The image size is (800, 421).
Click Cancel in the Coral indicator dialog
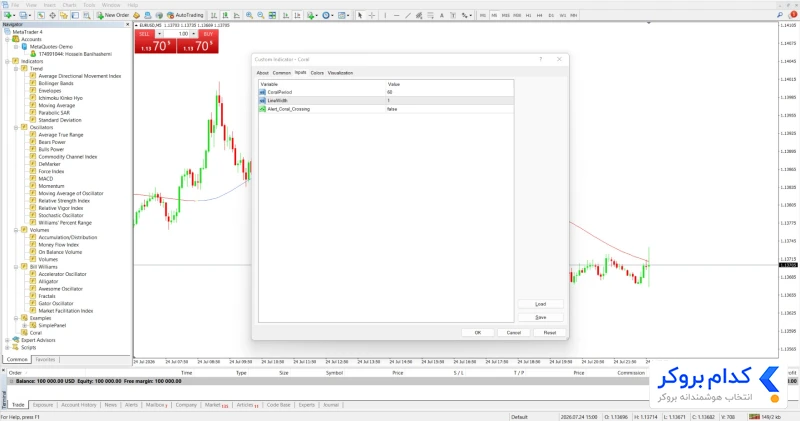pyautogui.click(x=513, y=333)
